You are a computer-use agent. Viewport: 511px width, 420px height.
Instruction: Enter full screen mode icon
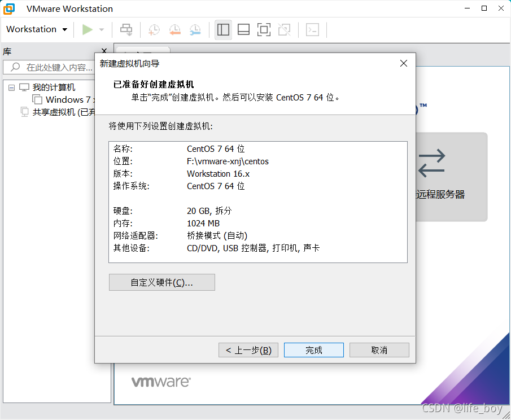pos(264,30)
